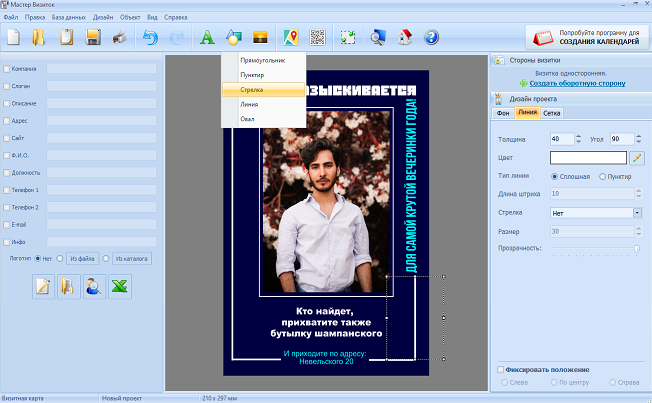The image size is (652, 403).
Task: Enable Фиксировать положение checkbox
Action: (x=501, y=369)
